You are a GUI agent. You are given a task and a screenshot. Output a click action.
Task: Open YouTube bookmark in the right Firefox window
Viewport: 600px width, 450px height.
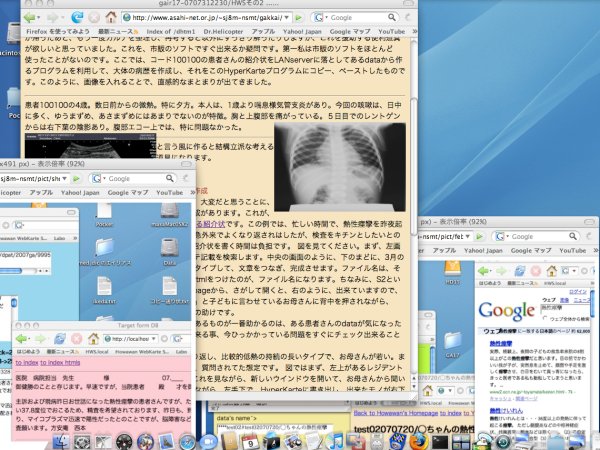tap(572, 250)
